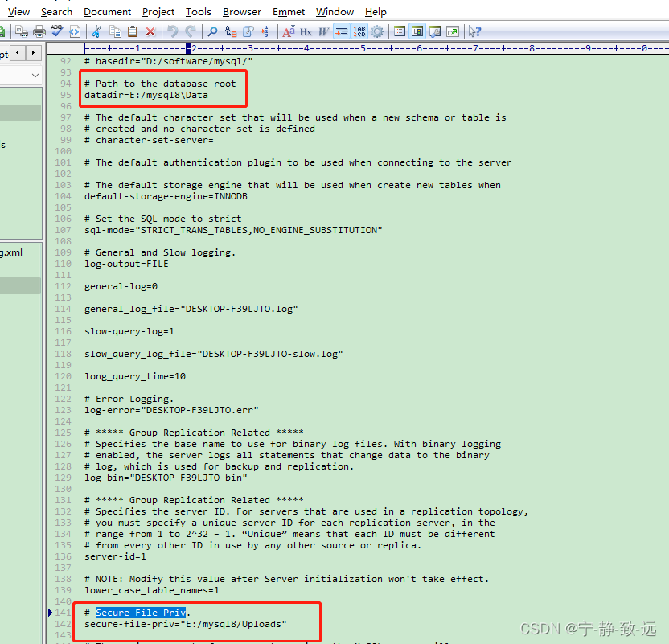Click the Find in Files icon
The width and height of the screenshot is (669, 644).
[x=248, y=31]
